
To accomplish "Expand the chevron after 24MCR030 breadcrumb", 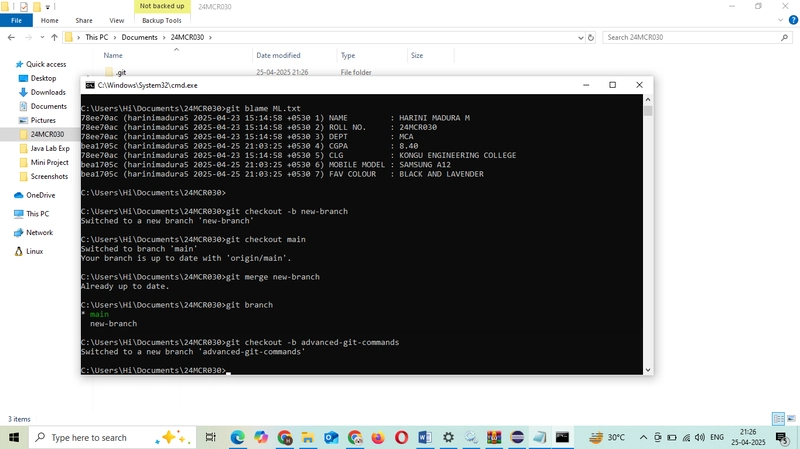I will tap(210, 37).
